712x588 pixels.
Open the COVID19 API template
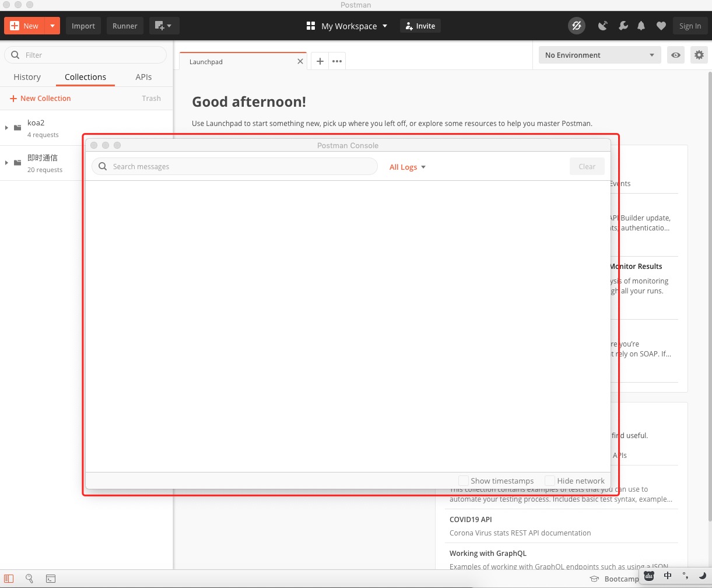471,519
